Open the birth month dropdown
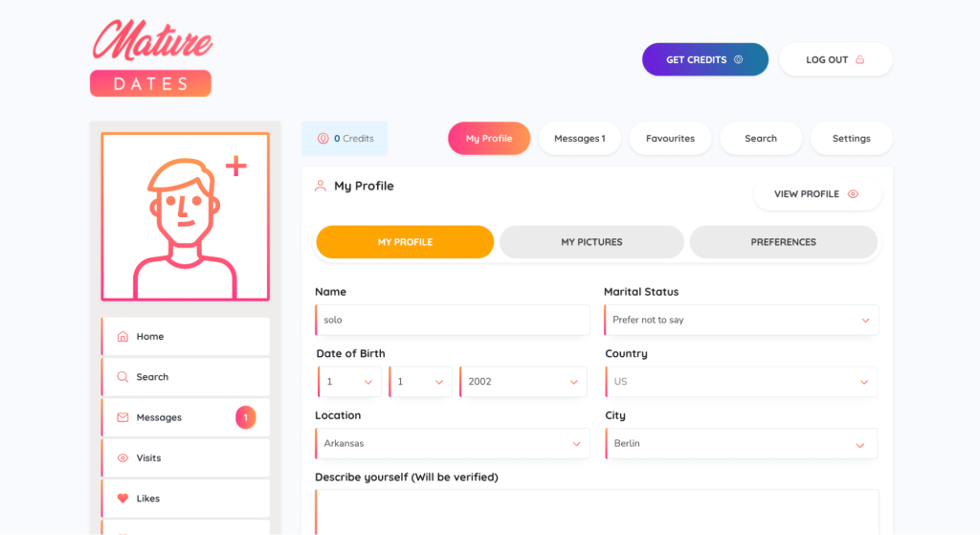Screen dimensions: 980x535 tap(420, 382)
